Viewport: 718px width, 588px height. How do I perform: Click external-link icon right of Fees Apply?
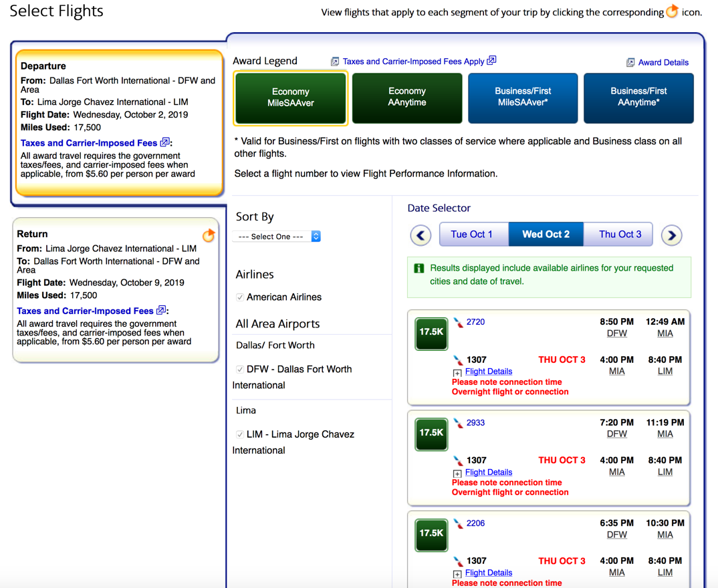[491, 60]
